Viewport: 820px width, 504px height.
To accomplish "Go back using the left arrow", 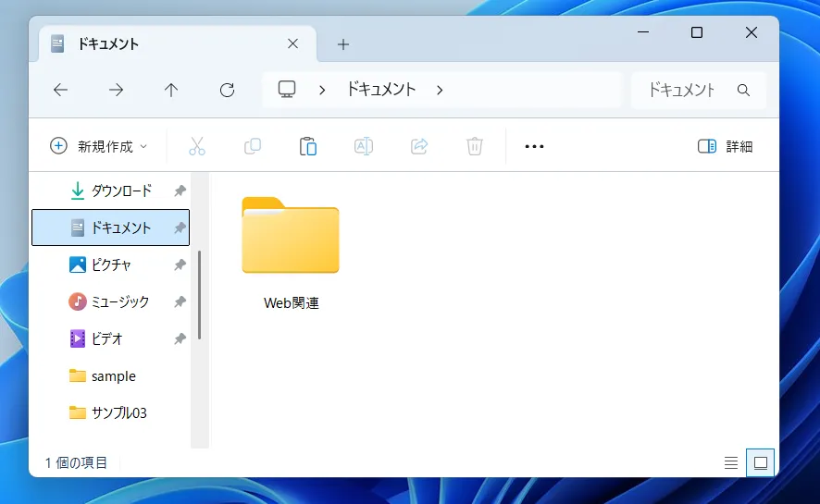I will [61, 90].
